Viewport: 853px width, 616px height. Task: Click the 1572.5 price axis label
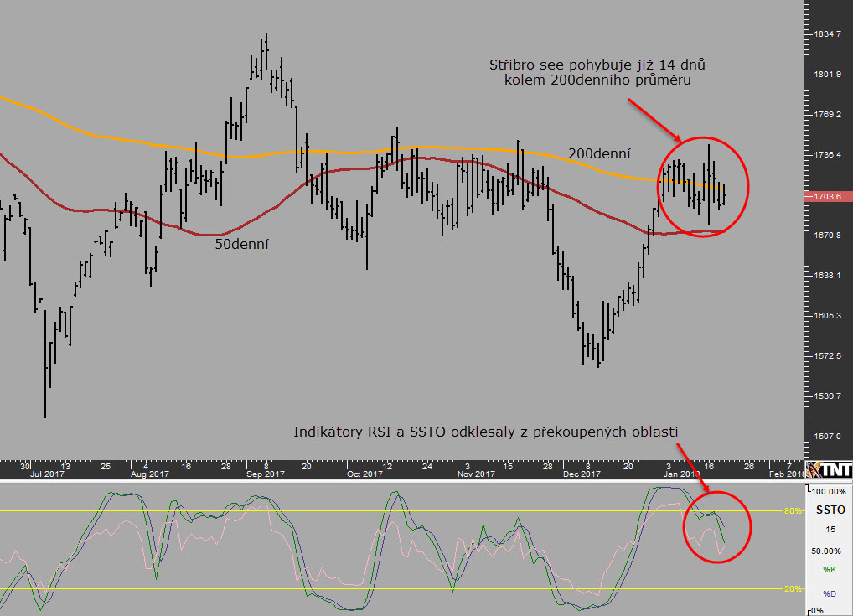[827, 356]
